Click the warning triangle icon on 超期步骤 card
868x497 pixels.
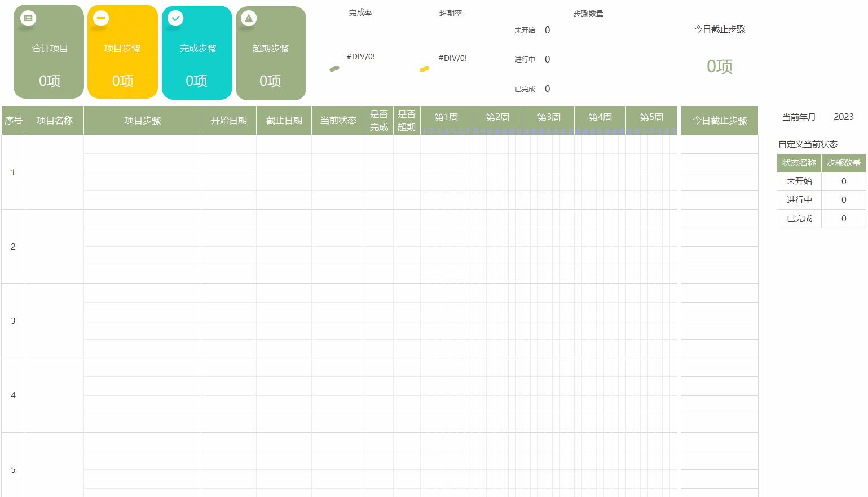[x=249, y=18]
